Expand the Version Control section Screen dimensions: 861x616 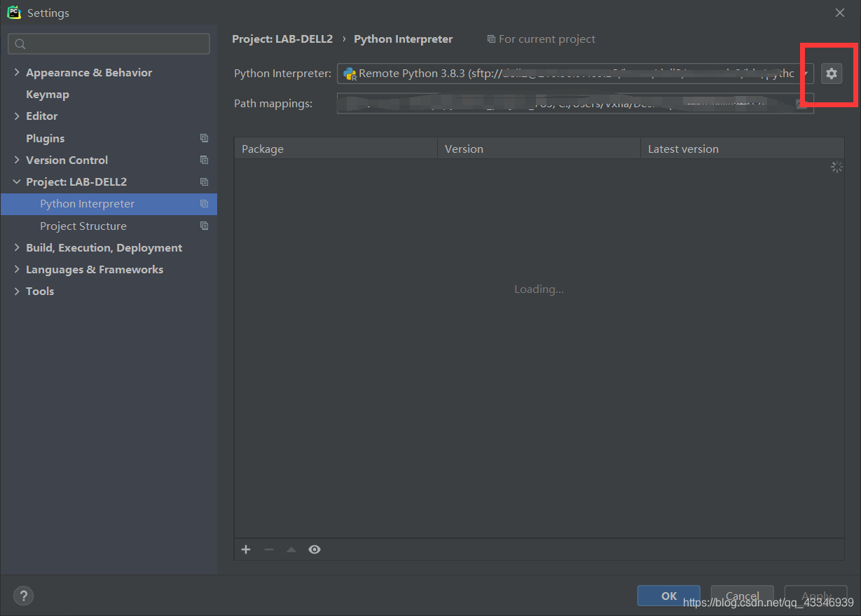coord(17,160)
